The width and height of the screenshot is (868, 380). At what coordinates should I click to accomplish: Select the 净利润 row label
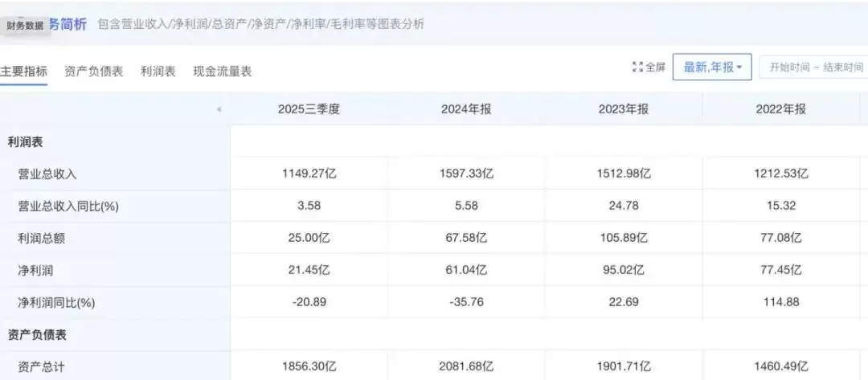35,270
